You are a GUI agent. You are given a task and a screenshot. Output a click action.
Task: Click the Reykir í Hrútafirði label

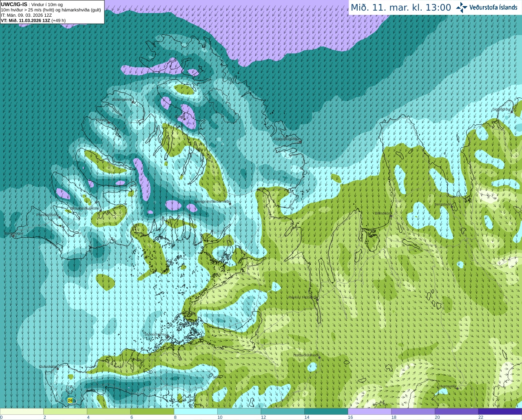(x=302, y=297)
